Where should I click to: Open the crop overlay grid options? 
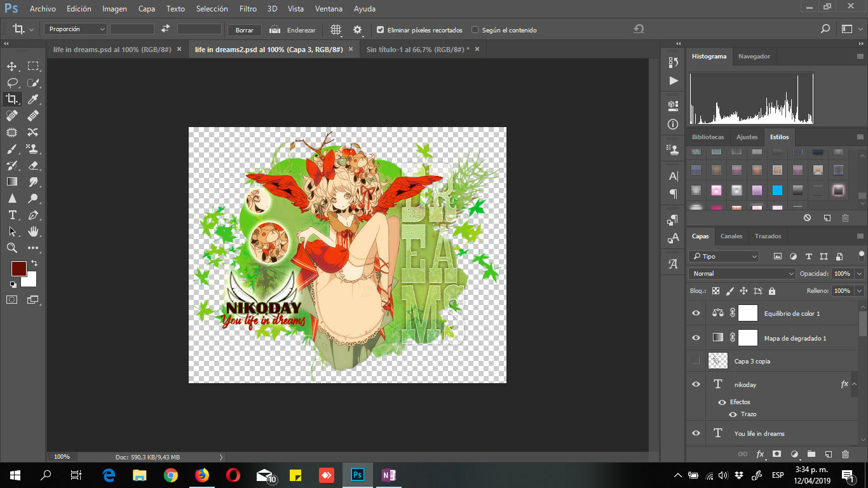click(x=336, y=29)
